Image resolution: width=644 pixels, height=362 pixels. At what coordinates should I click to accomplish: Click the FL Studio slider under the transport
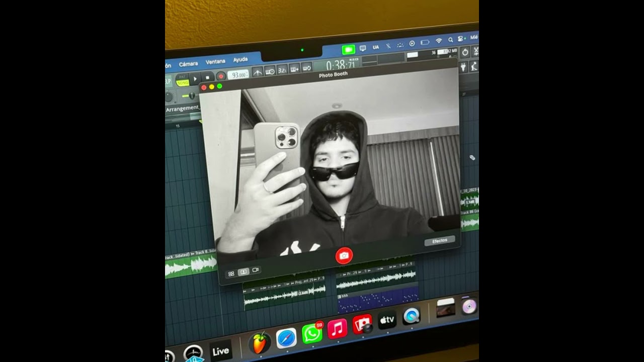point(191,96)
